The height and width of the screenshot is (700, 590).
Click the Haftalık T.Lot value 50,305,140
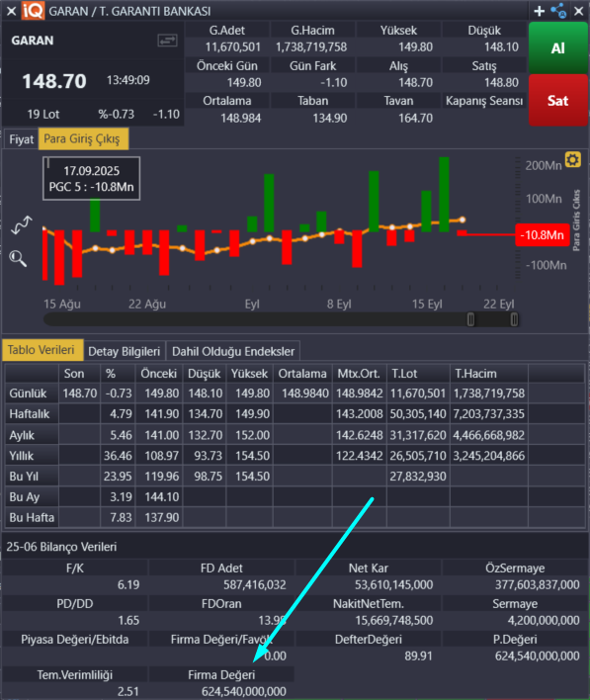point(418,414)
